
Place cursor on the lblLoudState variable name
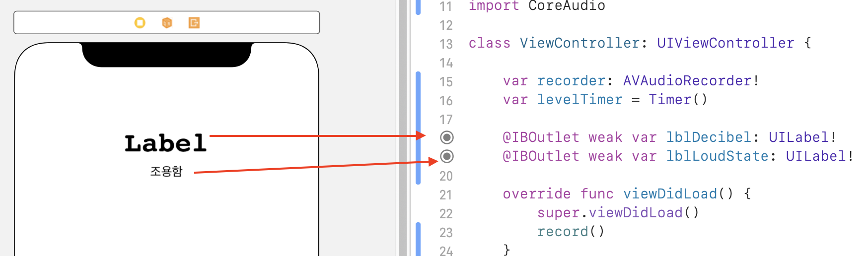717,156
